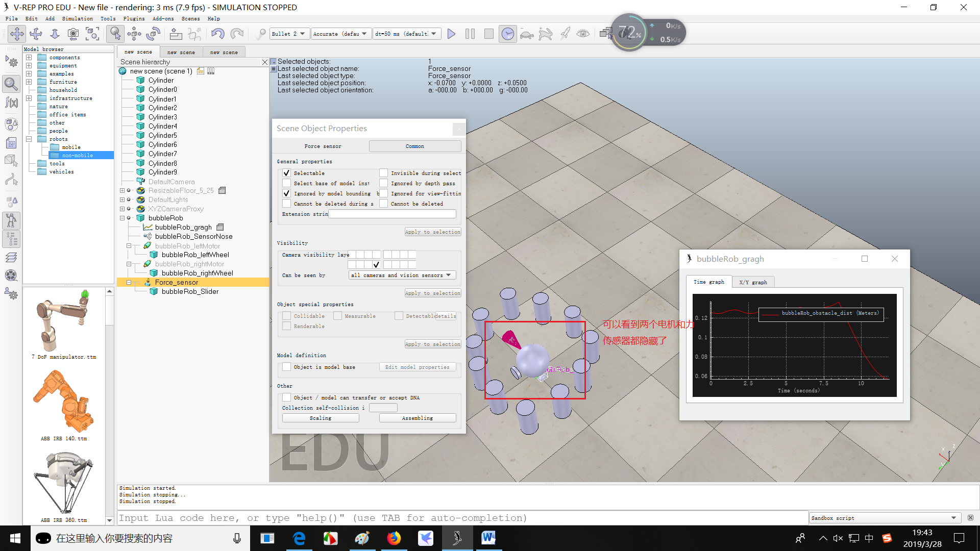Open Can be seen by dropdown
Image resolution: width=980 pixels, height=551 pixels.
tap(402, 275)
